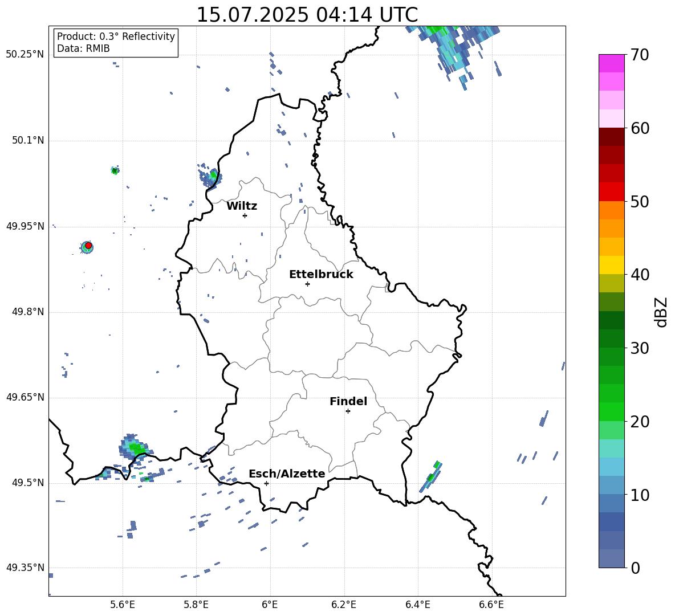Click the 49.35°N latitude tick label
Screen dimensions: 675x616
[x=25, y=568]
